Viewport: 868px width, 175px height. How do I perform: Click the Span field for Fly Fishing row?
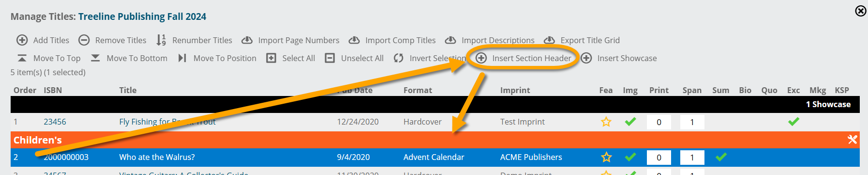pyautogui.click(x=692, y=122)
